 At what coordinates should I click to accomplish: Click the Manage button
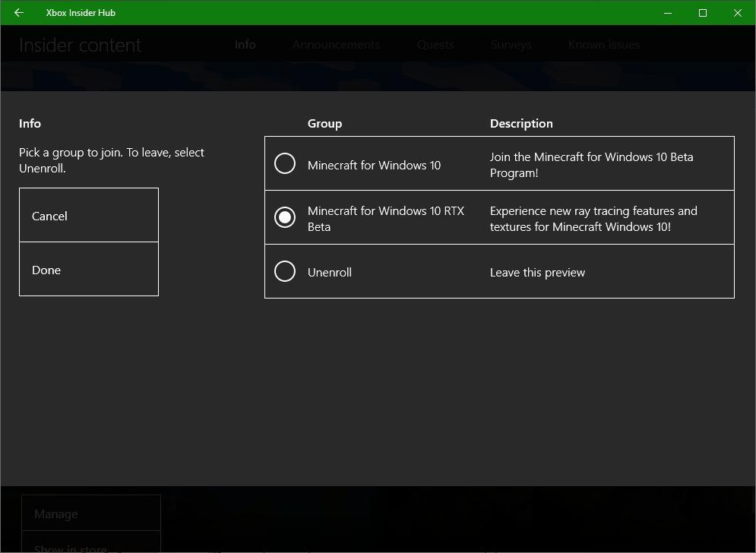click(90, 514)
